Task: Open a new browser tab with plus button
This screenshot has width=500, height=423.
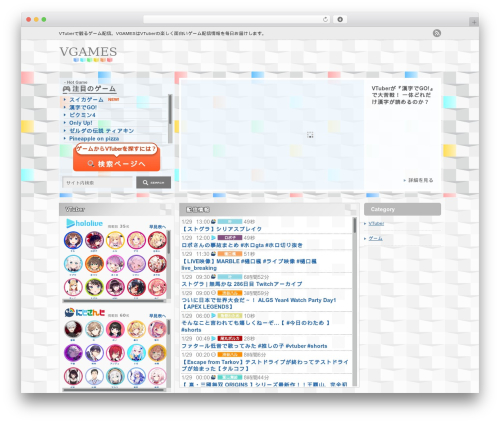Action: pos(474,22)
